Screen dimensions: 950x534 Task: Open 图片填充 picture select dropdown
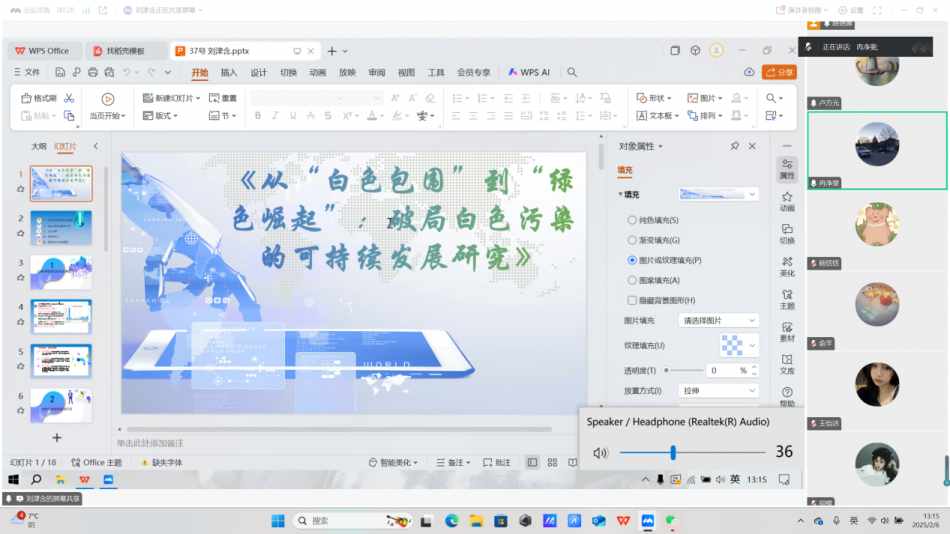[x=718, y=320]
